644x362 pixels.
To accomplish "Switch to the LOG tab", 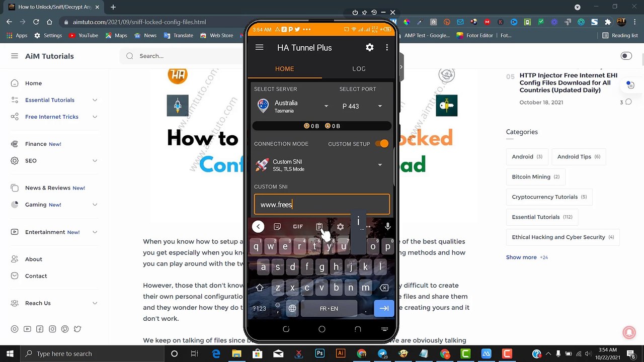I will pos(359,69).
